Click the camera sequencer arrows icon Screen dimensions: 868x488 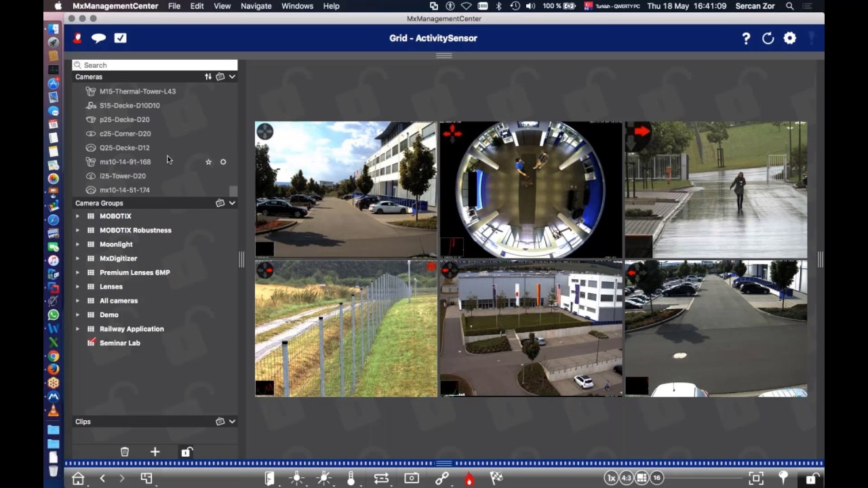(381, 479)
